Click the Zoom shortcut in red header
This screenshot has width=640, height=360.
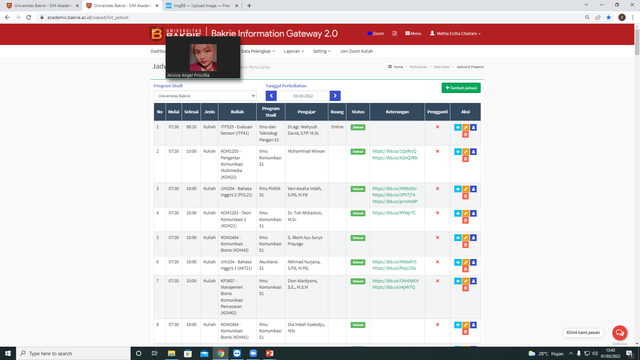tap(376, 33)
